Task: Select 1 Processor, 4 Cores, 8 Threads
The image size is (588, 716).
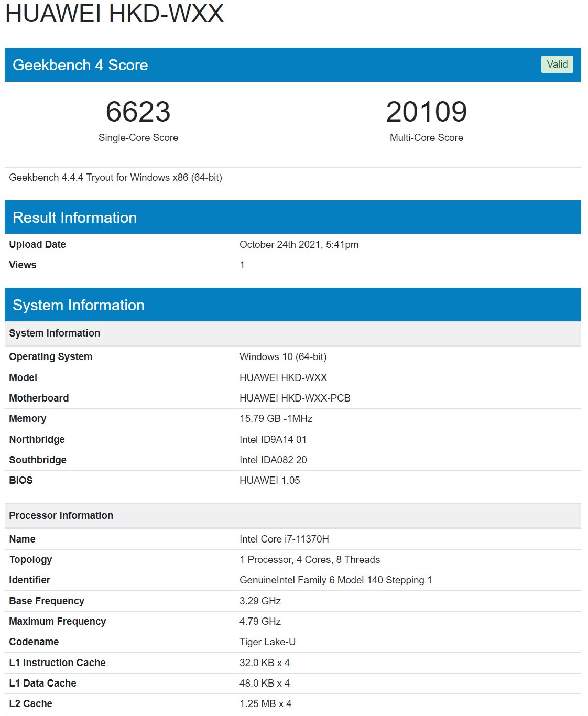Action: 310,559
